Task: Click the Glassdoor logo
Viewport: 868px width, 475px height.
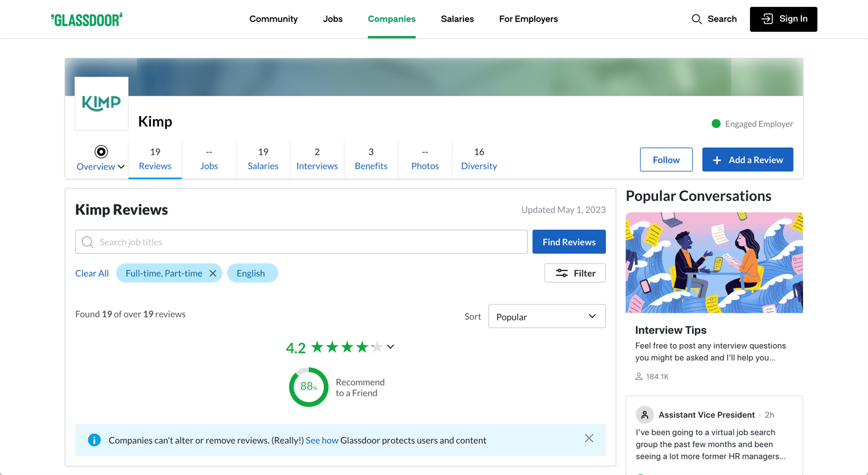Action: pyautogui.click(x=86, y=20)
